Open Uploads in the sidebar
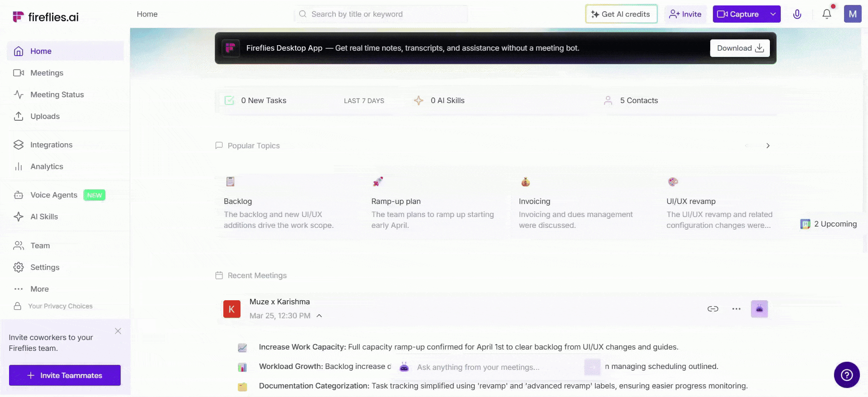Viewport: 868px width, 397px height. click(x=66, y=116)
